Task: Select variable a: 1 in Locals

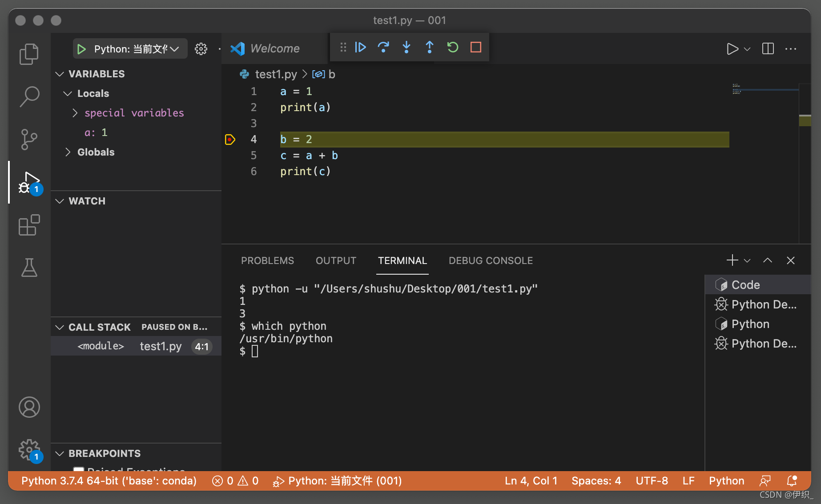Action: [x=96, y=132]
